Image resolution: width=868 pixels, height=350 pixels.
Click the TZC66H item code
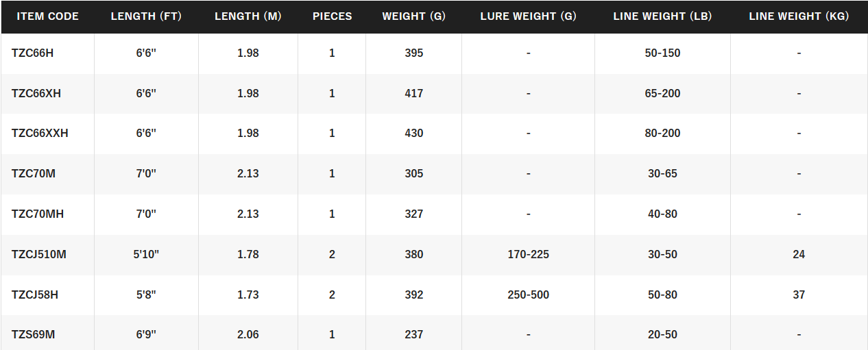click(32, 53)
